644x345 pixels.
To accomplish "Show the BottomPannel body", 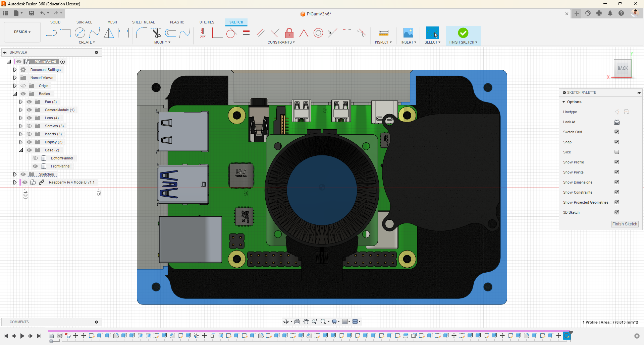I will (x=35, y=158).
